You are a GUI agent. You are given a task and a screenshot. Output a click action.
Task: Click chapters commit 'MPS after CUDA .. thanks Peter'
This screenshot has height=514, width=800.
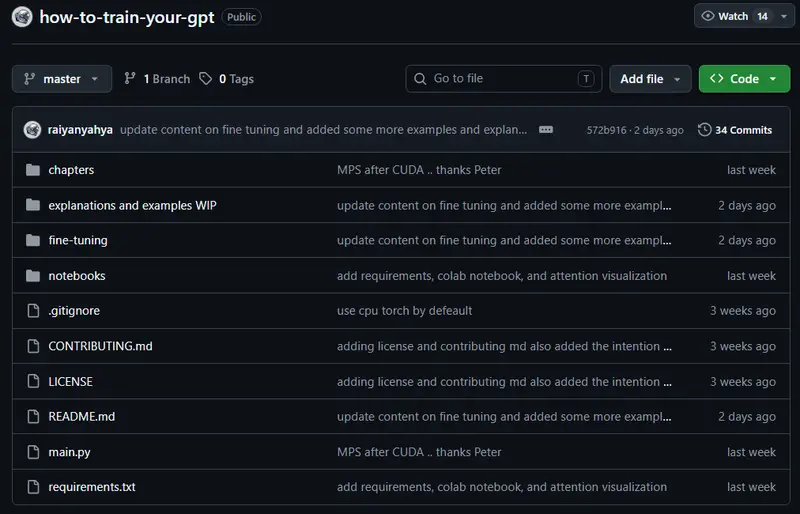click(419, 170)
